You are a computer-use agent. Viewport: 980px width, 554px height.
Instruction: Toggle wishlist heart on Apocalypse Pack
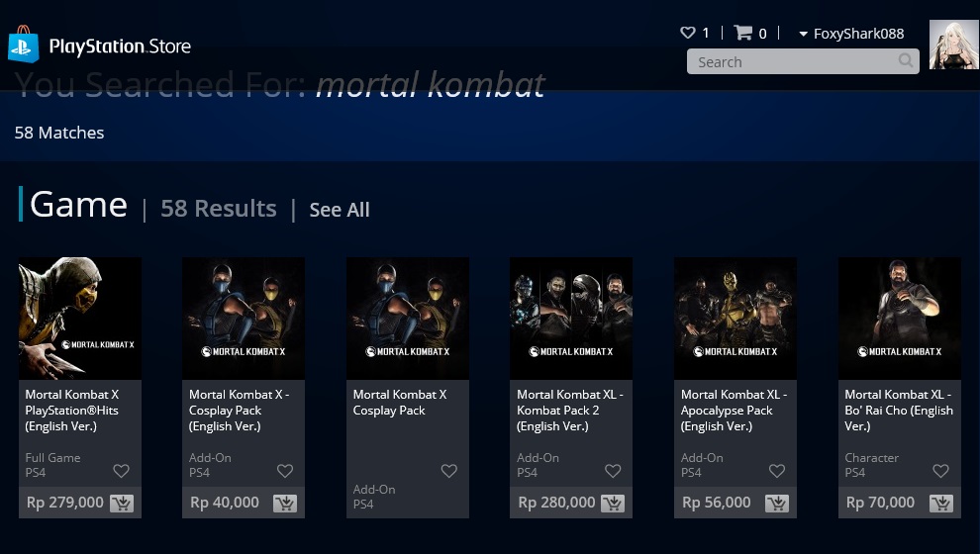[x=777, y=471]
